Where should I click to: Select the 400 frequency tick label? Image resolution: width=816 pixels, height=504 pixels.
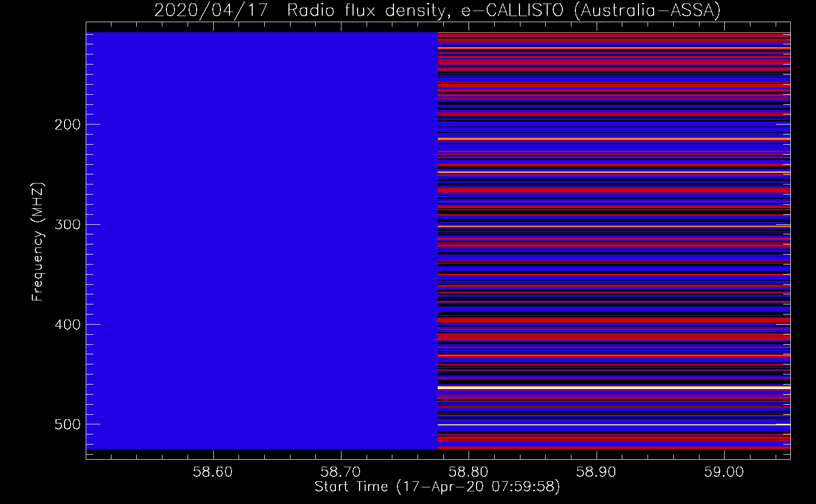[68, 325]
